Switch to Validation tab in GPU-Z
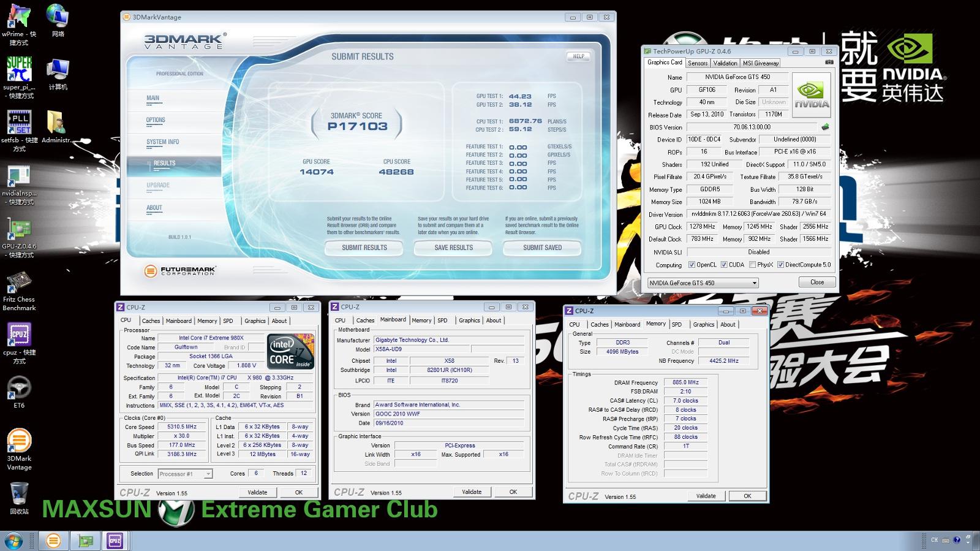 (x=725, y=63)
